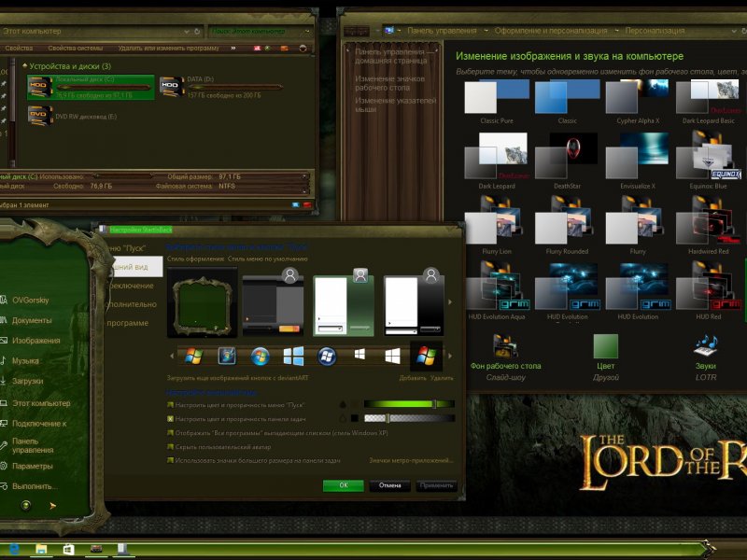
Task: Click the orange arrow beside the power button
Action: pos(53,505)
